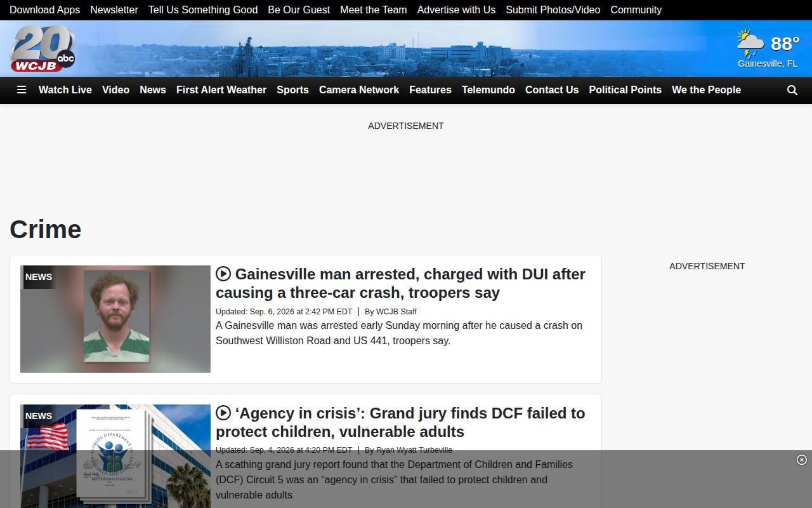Click the Sep. 6, 2026 updated timestamp
This screenshot has width=812, height=508.
pyautogui.click(x=284, y=312)
